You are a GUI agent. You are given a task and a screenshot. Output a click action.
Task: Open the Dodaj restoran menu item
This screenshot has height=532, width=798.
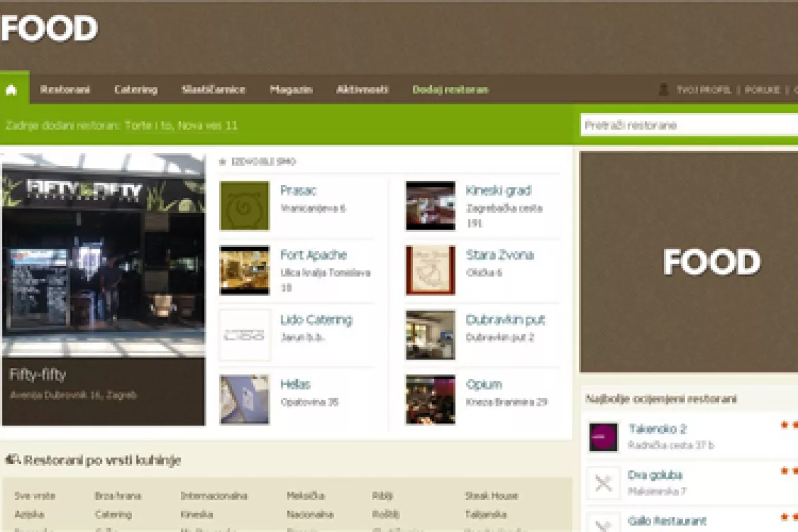[x=450, y=90]
